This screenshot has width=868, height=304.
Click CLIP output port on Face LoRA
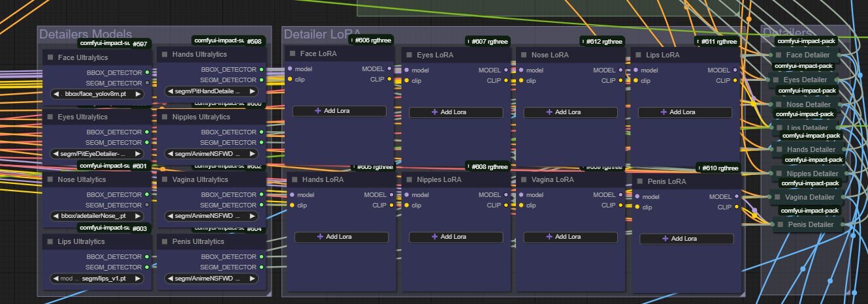point(389,79)
